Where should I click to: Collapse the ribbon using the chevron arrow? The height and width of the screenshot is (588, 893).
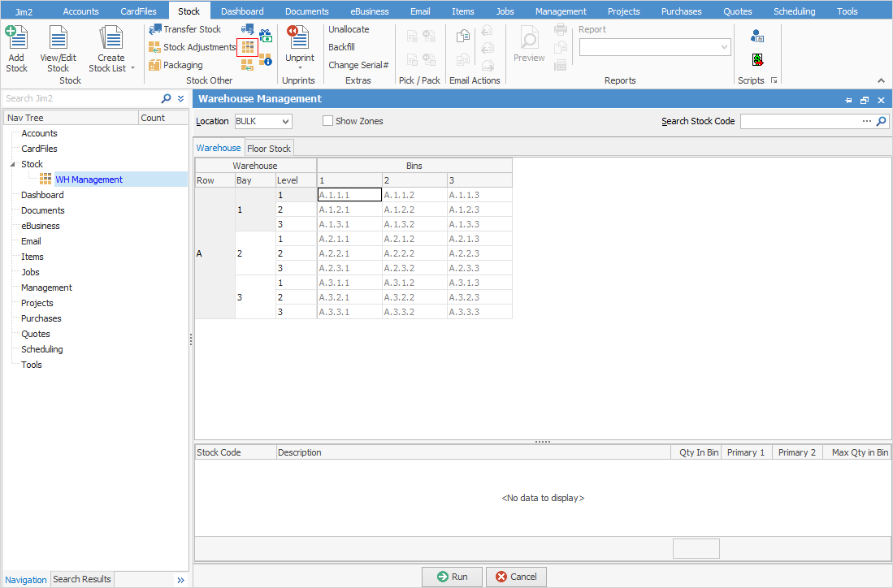point(881,80)
